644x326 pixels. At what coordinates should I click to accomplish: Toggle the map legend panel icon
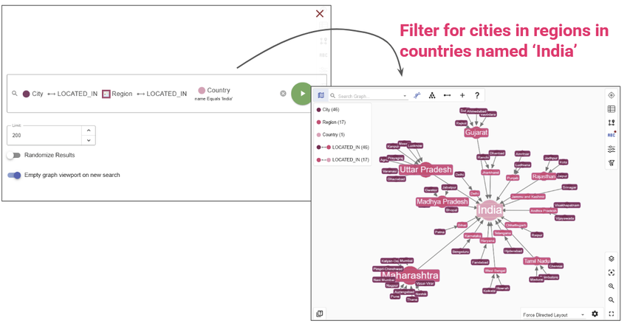(321, 96)
